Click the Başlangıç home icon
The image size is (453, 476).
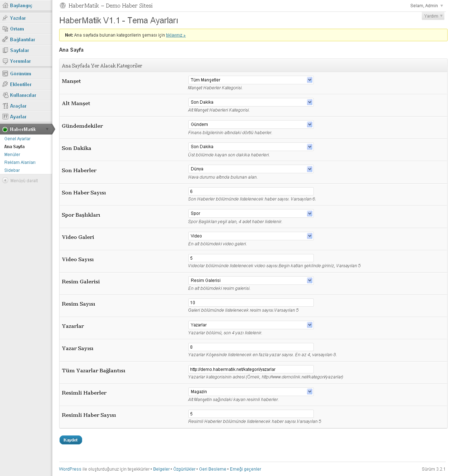5,5
